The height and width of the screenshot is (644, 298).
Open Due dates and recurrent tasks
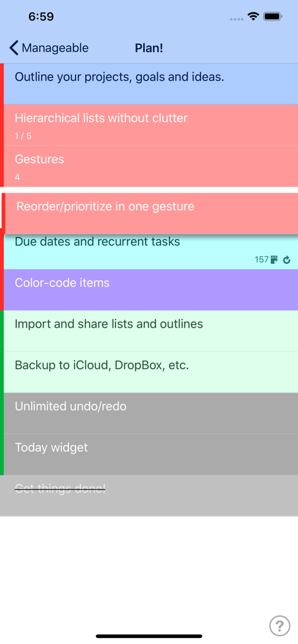pyautogui.click(x=151, y=252)
